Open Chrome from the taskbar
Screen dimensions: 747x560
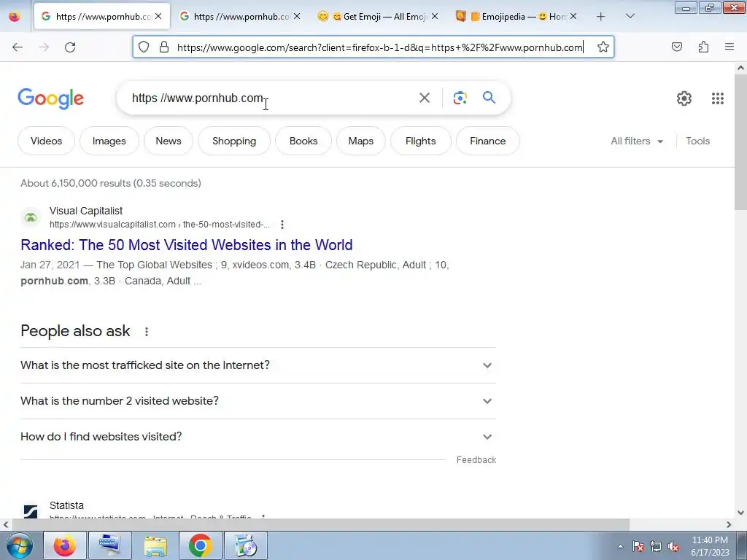(201, 545)
